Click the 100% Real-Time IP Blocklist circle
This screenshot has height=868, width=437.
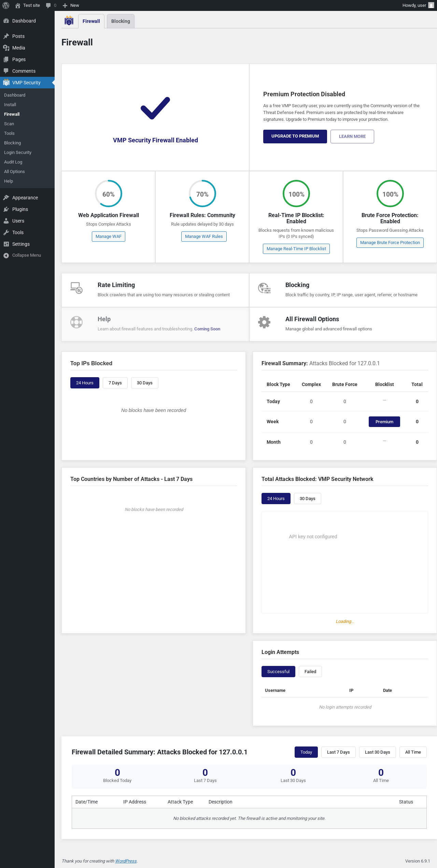[296, 194]
